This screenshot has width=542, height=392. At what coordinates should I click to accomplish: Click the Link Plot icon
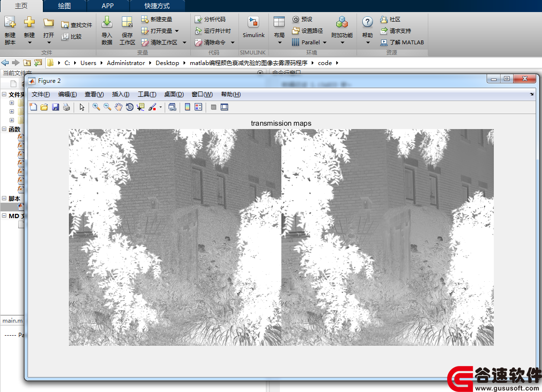(x=172, y=107)
